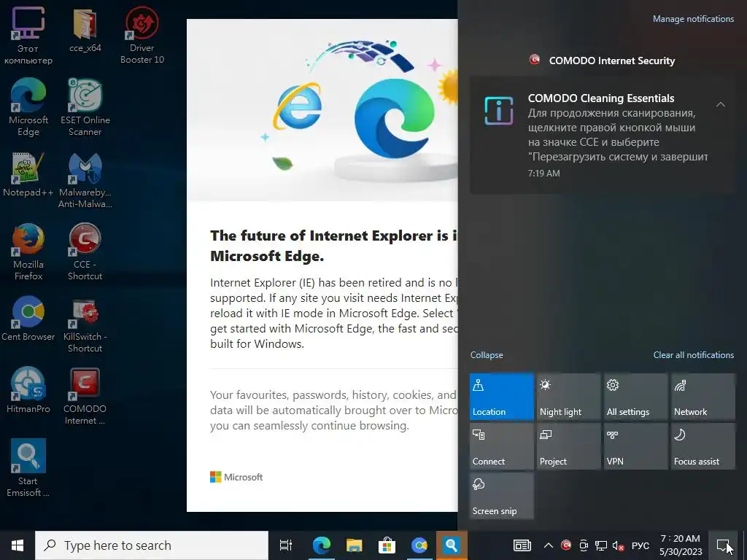This screenshot has height=560, width=747.
Task: Open the COMODO Cleaning Essentials notification
Action: tap(603, 135)
